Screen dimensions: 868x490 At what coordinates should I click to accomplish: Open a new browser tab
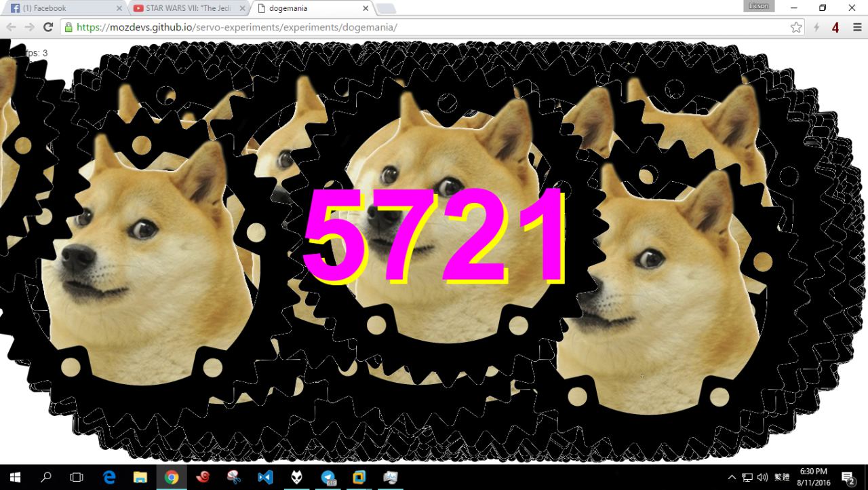click(386, 8)
